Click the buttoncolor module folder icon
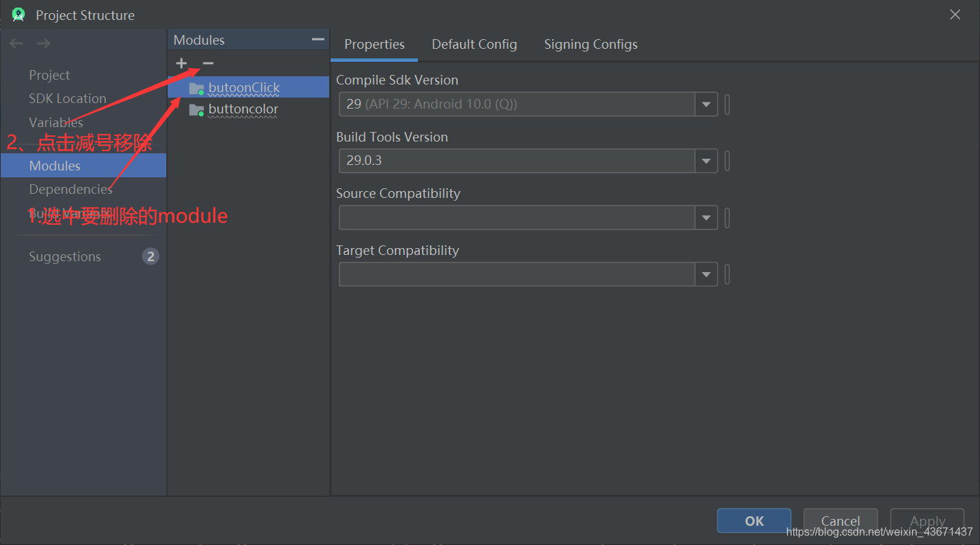The height and width of the screenshot is (545, 980). point(197,109)
